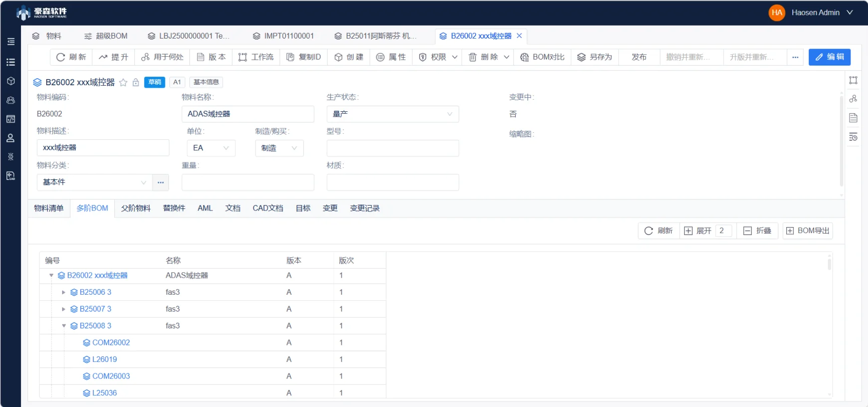This screenshot has width=868, height=407.
Task: Click the BOM area 刷新 button
Action: point(659,231)
